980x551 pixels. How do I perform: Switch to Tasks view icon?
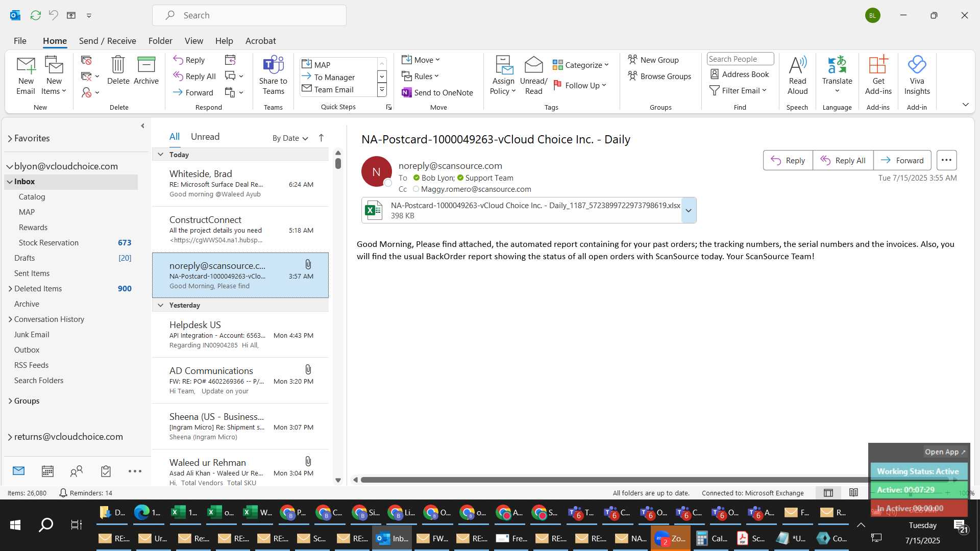[x=106, y=471]
